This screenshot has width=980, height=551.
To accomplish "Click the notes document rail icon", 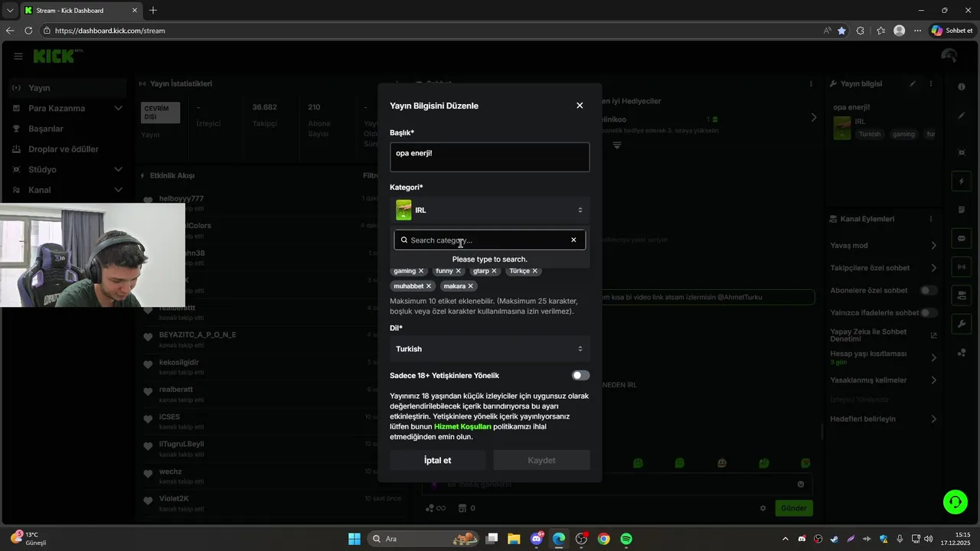I will point(962,210).
